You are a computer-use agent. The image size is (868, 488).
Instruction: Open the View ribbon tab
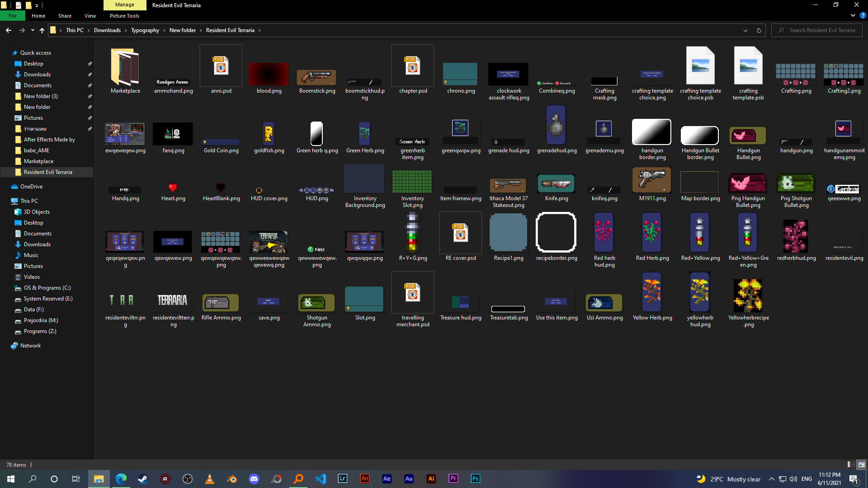click(x=90, y=16)
